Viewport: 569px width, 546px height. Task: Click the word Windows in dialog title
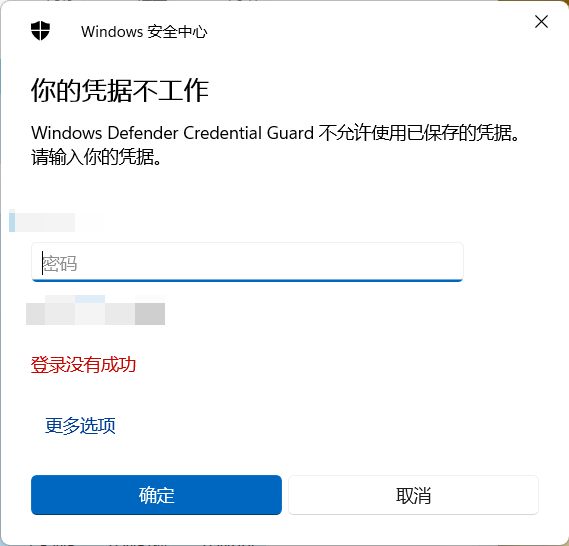pos(112,32)
